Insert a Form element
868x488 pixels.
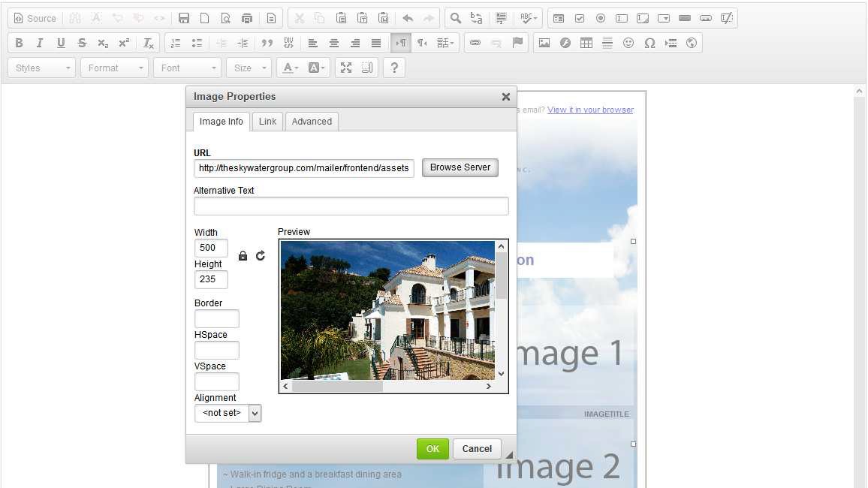coord(559,18)
